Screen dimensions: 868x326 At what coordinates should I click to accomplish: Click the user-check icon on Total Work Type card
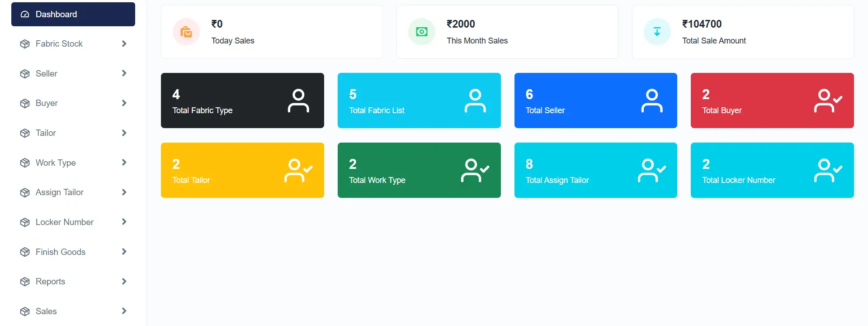[475, 170]
